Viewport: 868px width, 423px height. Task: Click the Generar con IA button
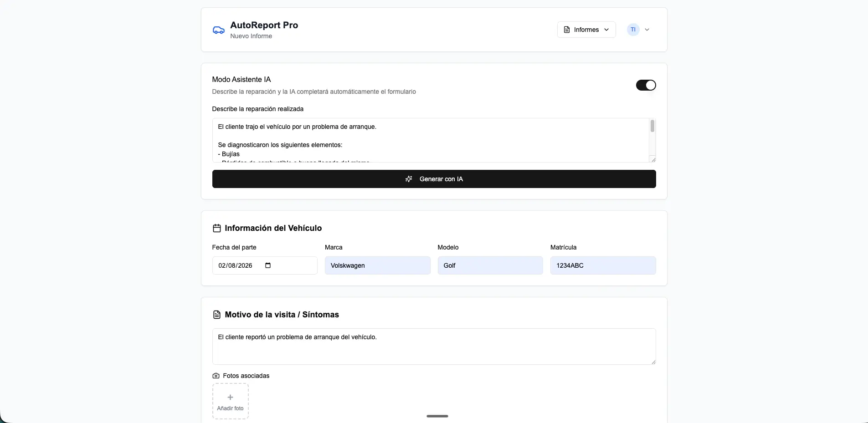tap(434, 179)
